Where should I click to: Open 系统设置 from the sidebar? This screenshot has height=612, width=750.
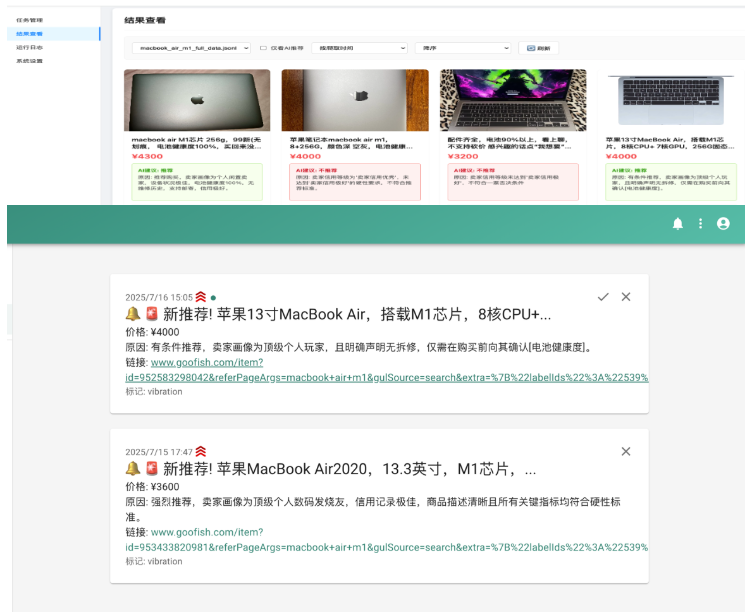30,61
